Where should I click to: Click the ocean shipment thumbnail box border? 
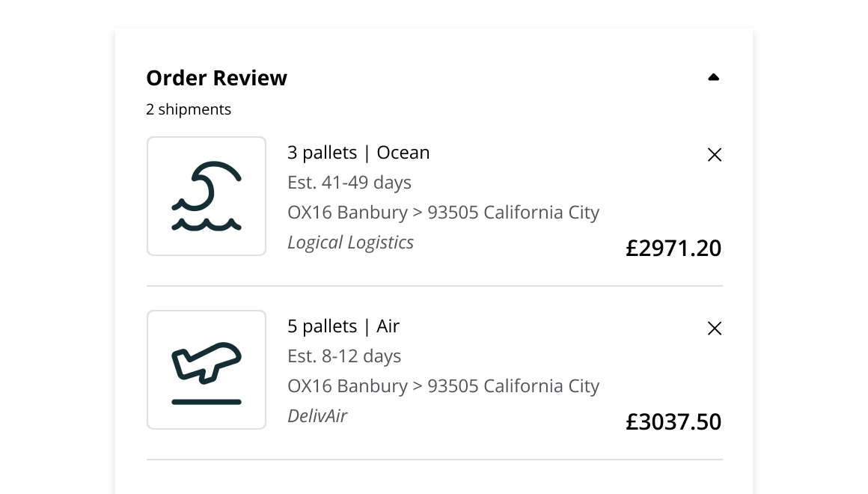(207, 137)
